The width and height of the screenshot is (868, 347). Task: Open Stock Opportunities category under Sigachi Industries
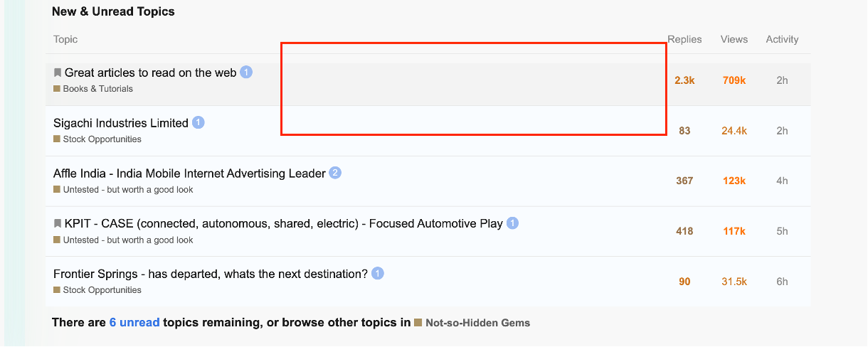102,139
